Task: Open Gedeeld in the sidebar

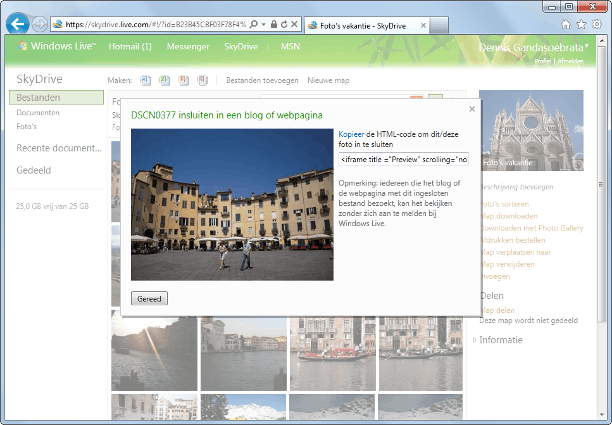Action: coord(34,170)
